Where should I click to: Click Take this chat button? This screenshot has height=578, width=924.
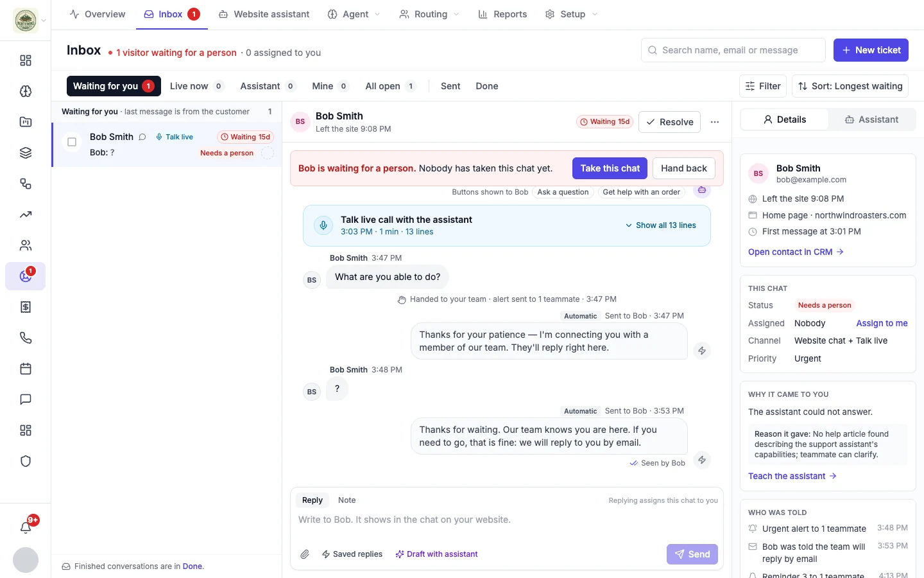coord(610,168)
